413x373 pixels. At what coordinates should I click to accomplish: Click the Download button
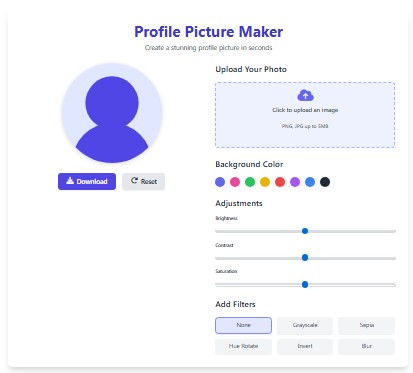coord(87,181)
